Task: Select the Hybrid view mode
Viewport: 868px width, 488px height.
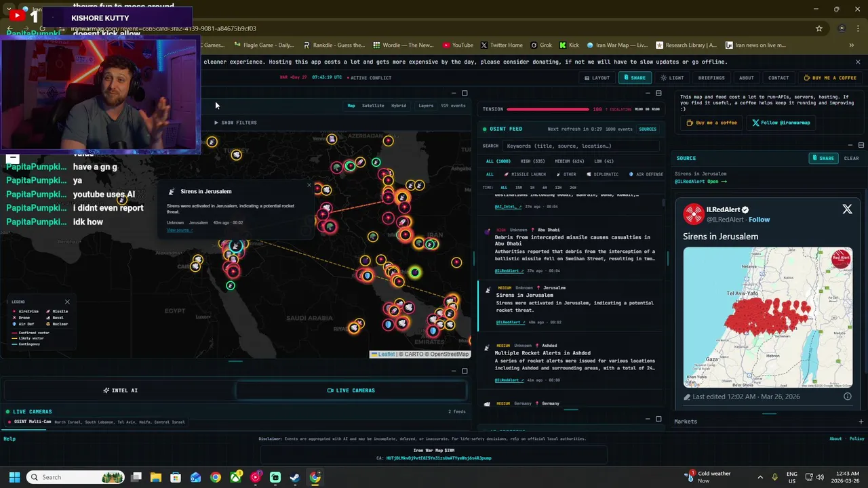Action: click(x=399, y=106)
